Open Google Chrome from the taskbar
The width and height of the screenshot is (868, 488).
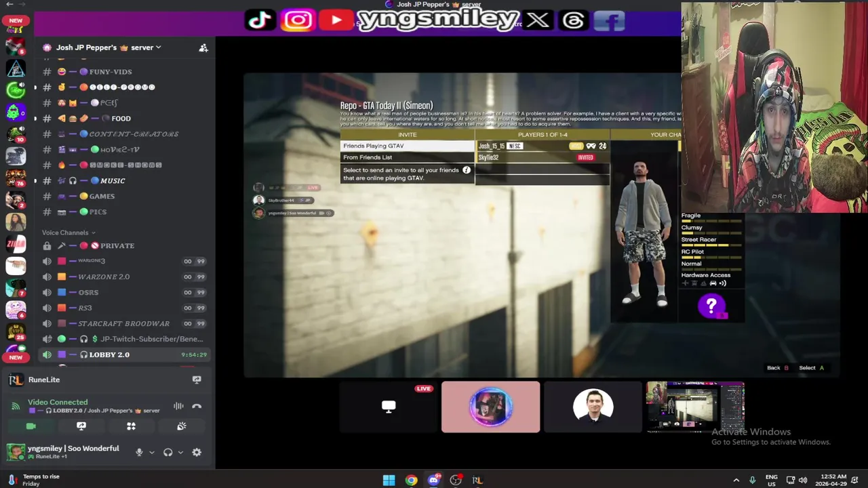(x=411, y=480)
